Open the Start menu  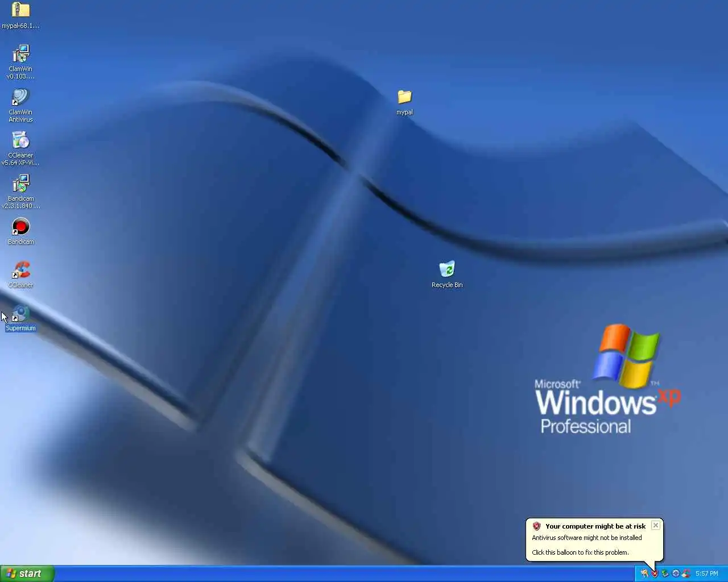(27, 573)
